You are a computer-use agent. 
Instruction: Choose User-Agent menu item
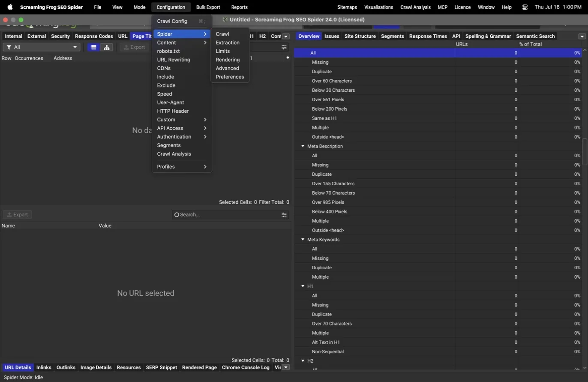coord(182,102)
